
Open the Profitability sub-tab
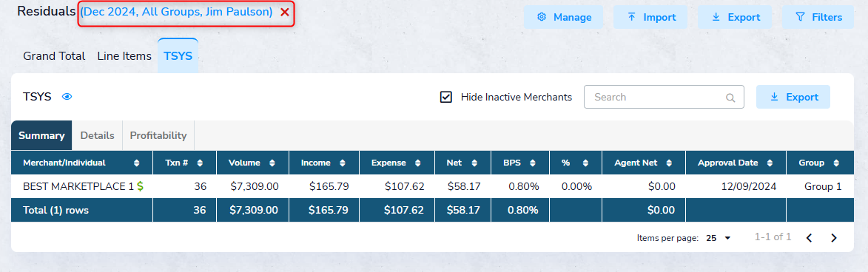(x=158, y=135)
